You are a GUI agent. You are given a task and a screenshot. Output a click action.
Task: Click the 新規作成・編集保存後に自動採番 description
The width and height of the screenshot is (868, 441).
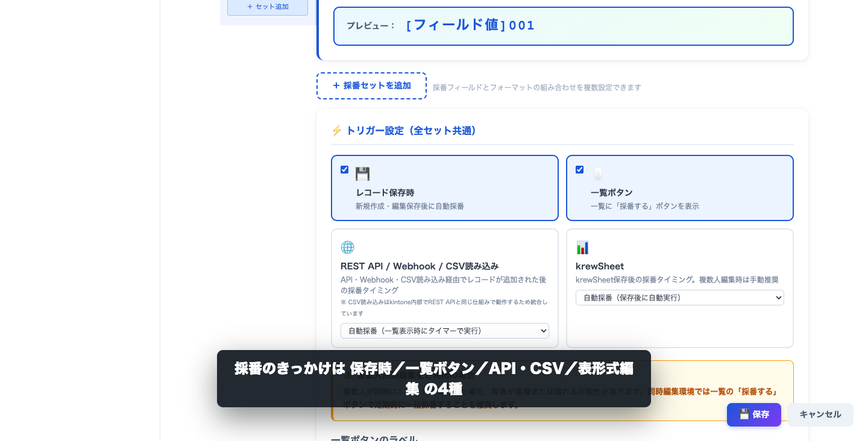click(x=410, y=206)
